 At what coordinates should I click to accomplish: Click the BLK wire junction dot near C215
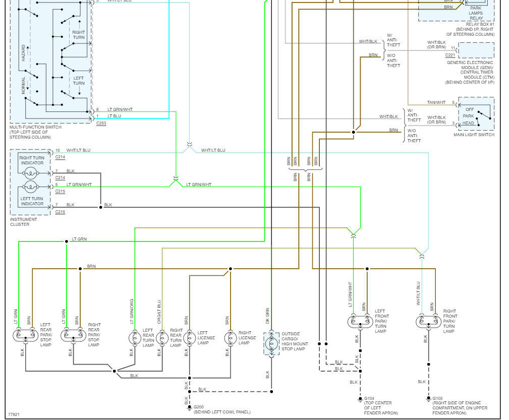(x=100, y=207)
